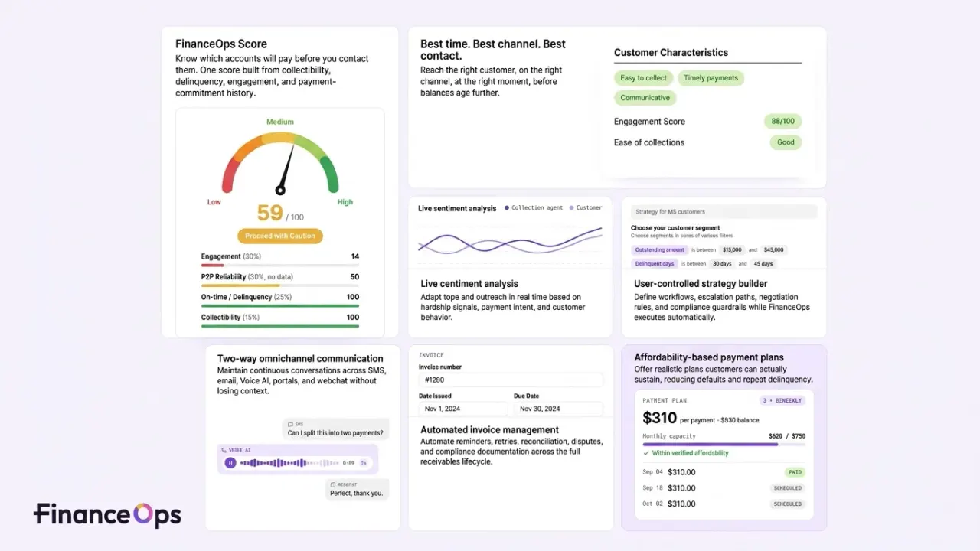Click the 'Proceed with Caution' button
Viewport: 980px width, 551px height.
280,236
